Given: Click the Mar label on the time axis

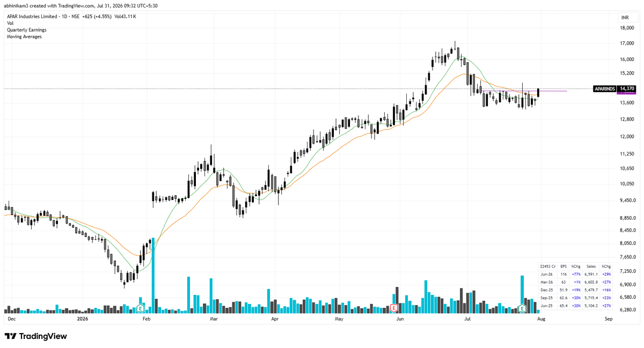Looking at the screenshot, I should coord(214,319).
